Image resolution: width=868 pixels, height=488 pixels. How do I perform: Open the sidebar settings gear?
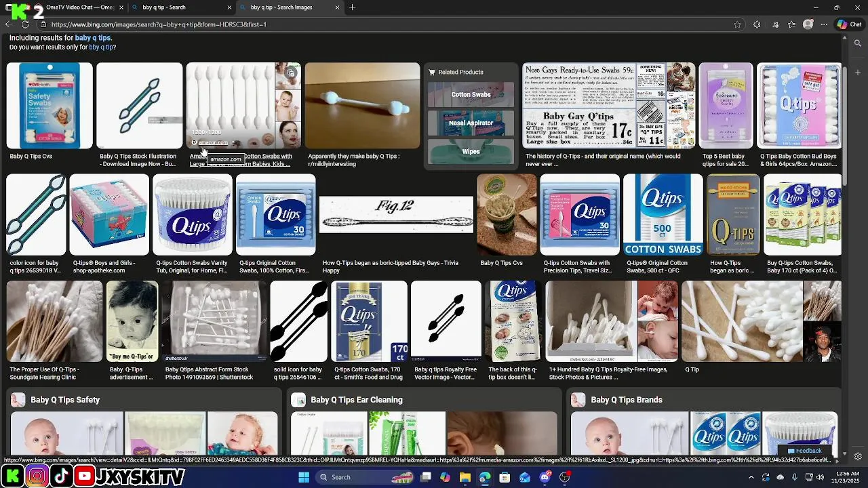click(858, 457)
